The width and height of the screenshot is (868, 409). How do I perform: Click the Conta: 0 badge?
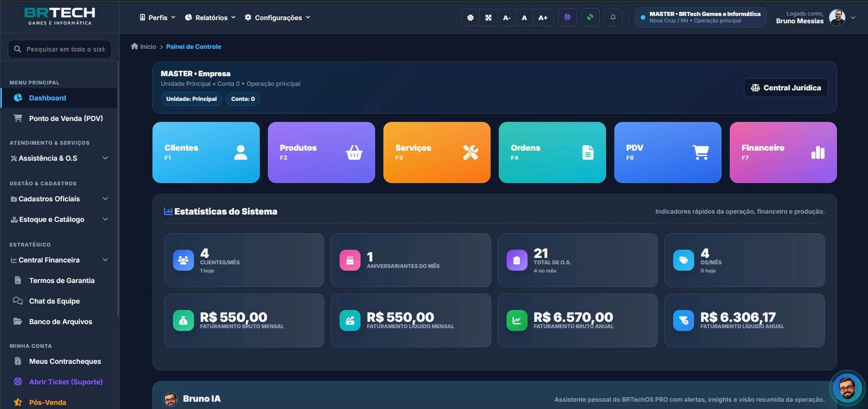click(x=243, y=99)
